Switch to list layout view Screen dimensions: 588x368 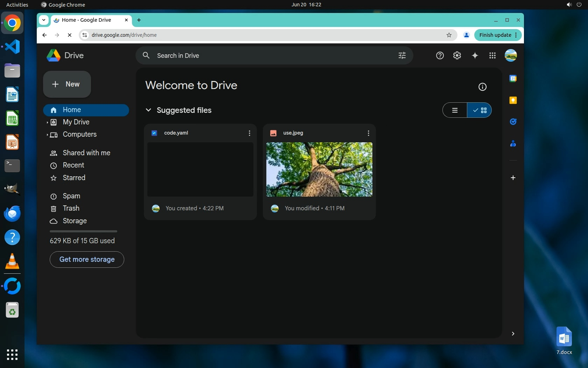tap(455, 110)
